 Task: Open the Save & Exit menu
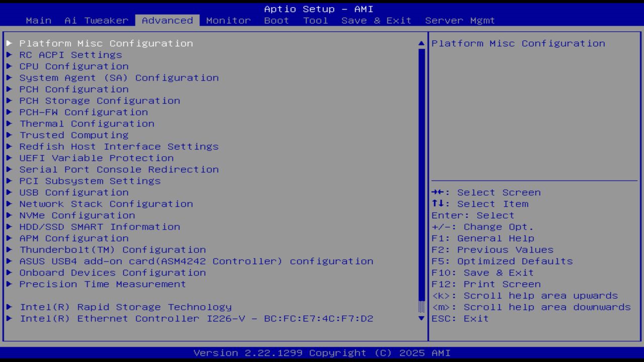[375, 21]
